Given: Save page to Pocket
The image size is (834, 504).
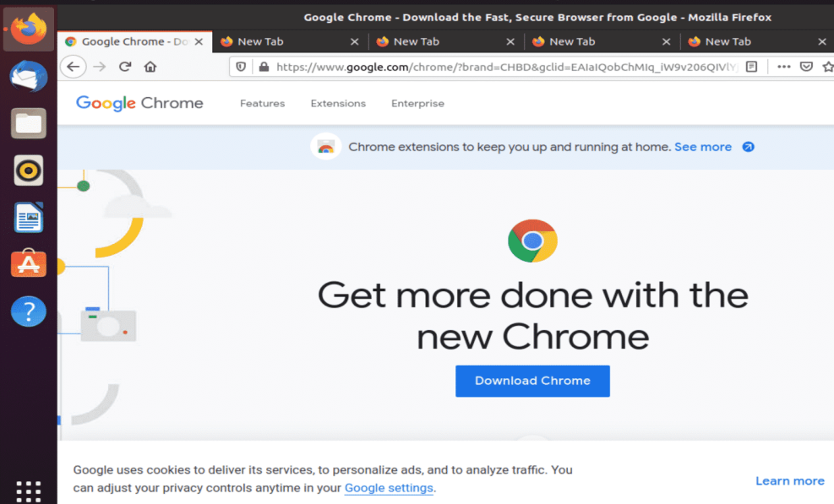Looking at the screenshot, I should pyautogui.click(x=805, y=66).
